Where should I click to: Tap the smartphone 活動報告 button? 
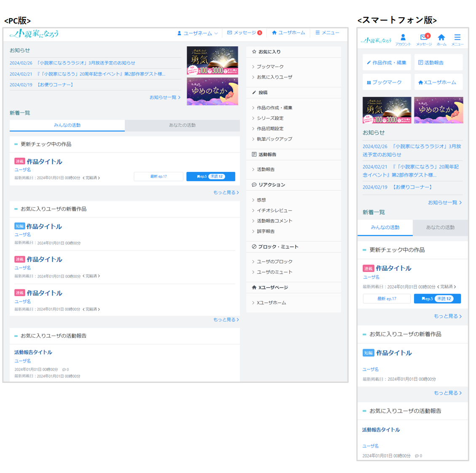pyautogui.click(x=438, y=62)
